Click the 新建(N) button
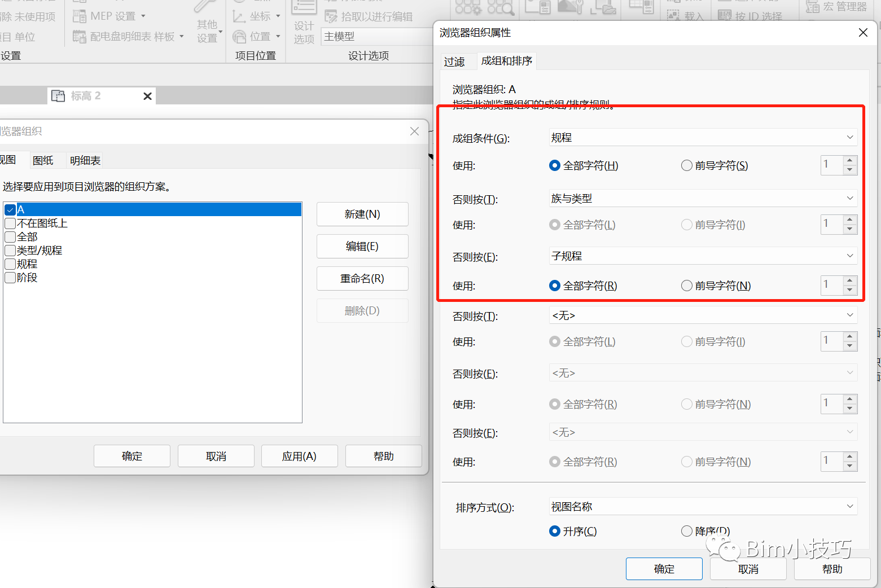Viewport: 881px width, 588px height. (362, 214)
